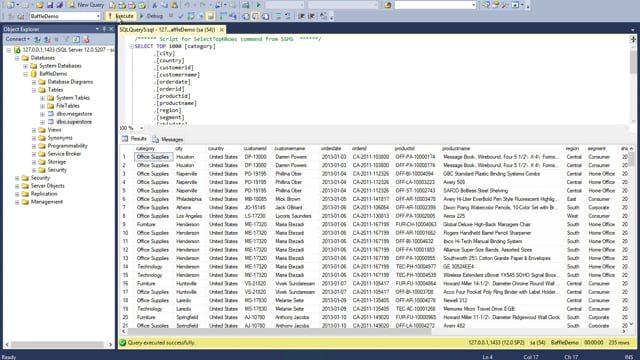The image size is (640, 360).
Task: Collapse the Tables folder node
Action: click(34, 90)
